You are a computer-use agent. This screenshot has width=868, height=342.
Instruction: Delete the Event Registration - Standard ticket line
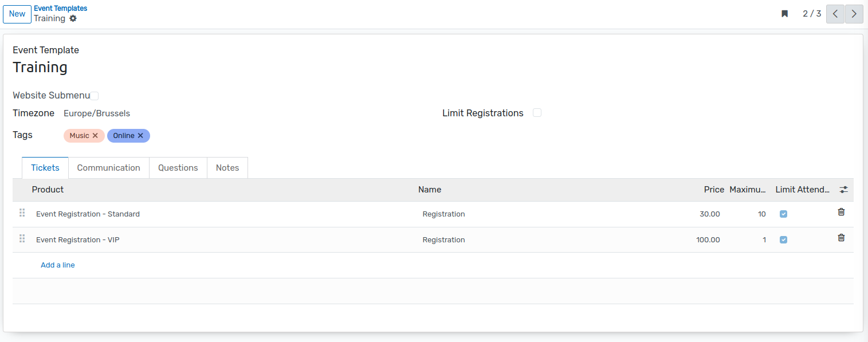point(841,212)
